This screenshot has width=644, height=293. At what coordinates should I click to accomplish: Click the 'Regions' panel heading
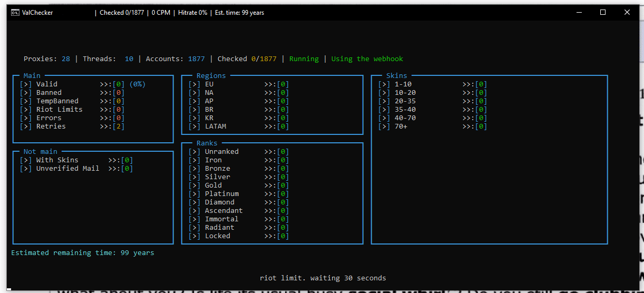(x=211, y=76)
